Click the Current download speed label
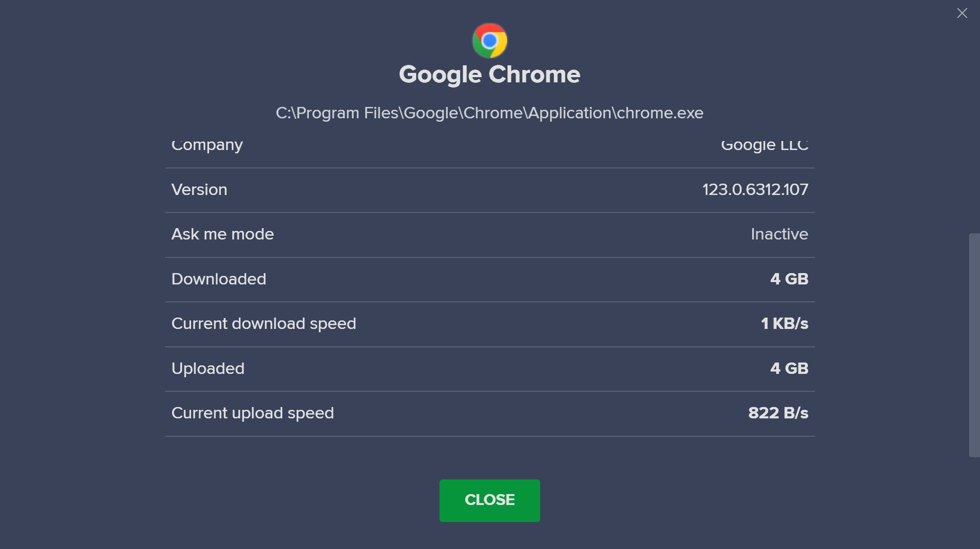This screenshot has width=980, height=549. (x=263, y=324)
